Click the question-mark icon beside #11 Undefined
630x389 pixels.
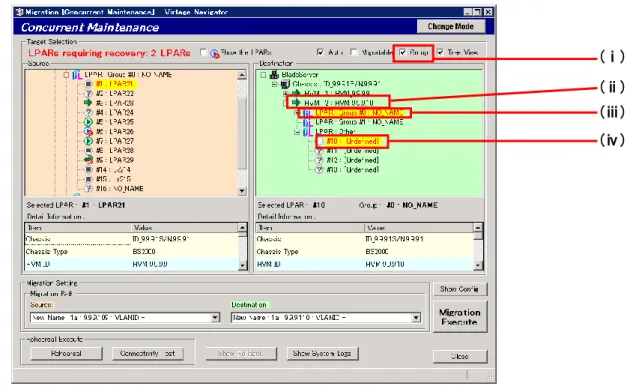click(319, 151)
